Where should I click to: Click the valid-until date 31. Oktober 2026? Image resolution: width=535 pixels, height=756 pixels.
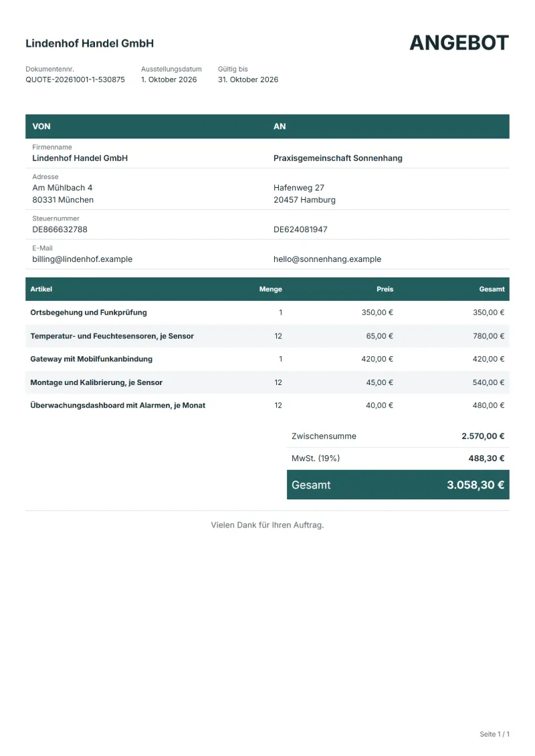coord(248,80)
